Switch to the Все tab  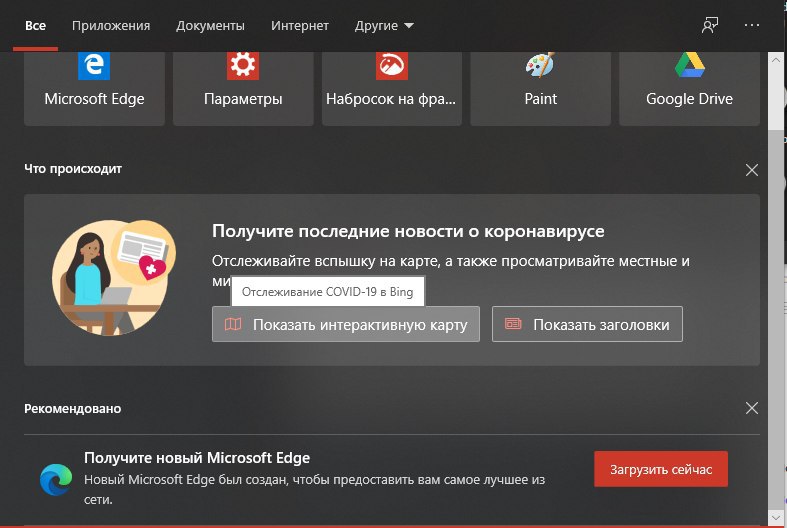click(36, 26)
